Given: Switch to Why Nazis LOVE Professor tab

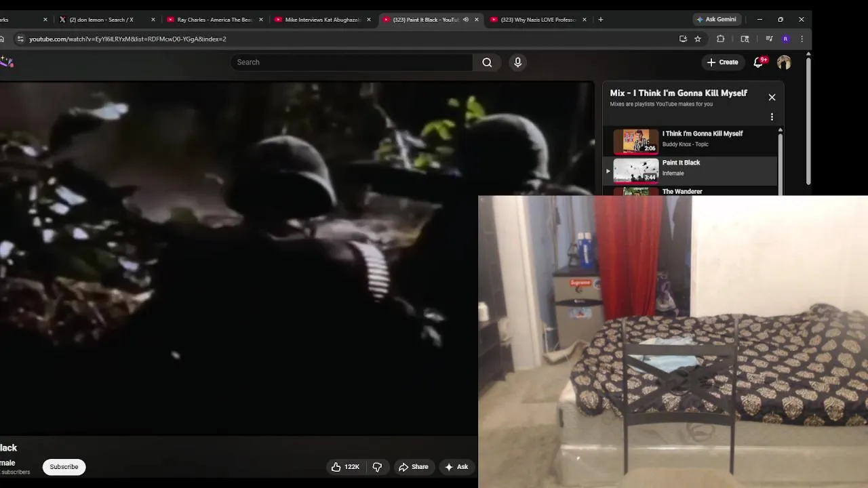Looking at the screenshot, I should 538,20.
